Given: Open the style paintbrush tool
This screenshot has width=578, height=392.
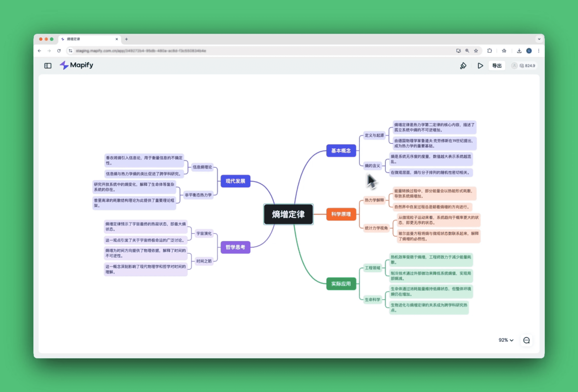Looking at the screenshot, I should click(463, 66).
